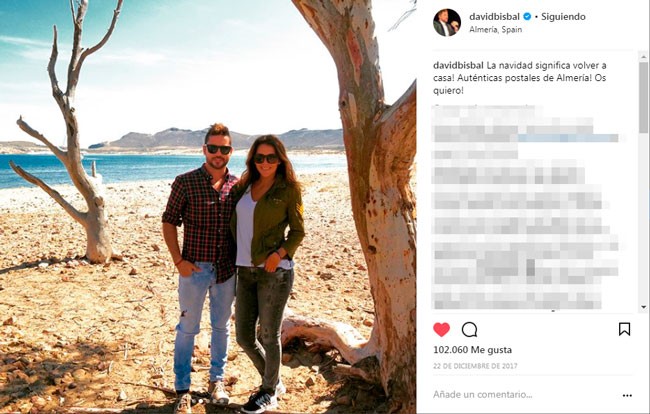
Task: Open the comment speech bubble icon
Action: point(469,330)
